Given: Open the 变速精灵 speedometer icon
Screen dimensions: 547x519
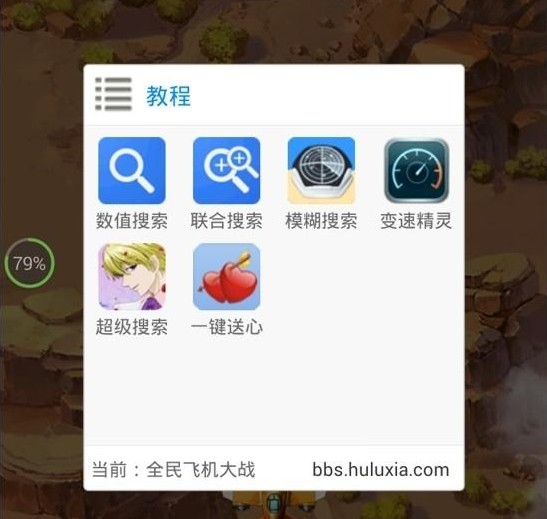Looking at the screenshot, I should 416,171.
